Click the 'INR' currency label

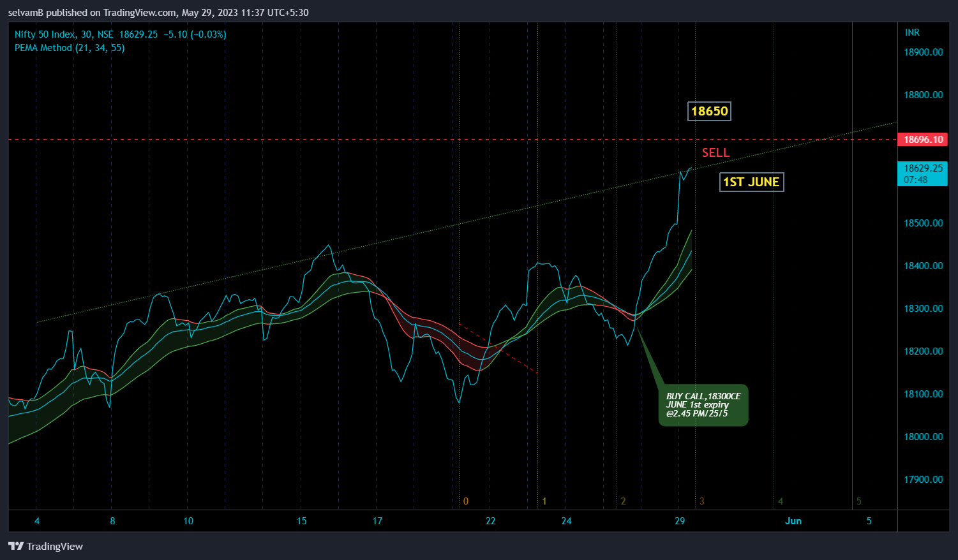tap(912, 32)
